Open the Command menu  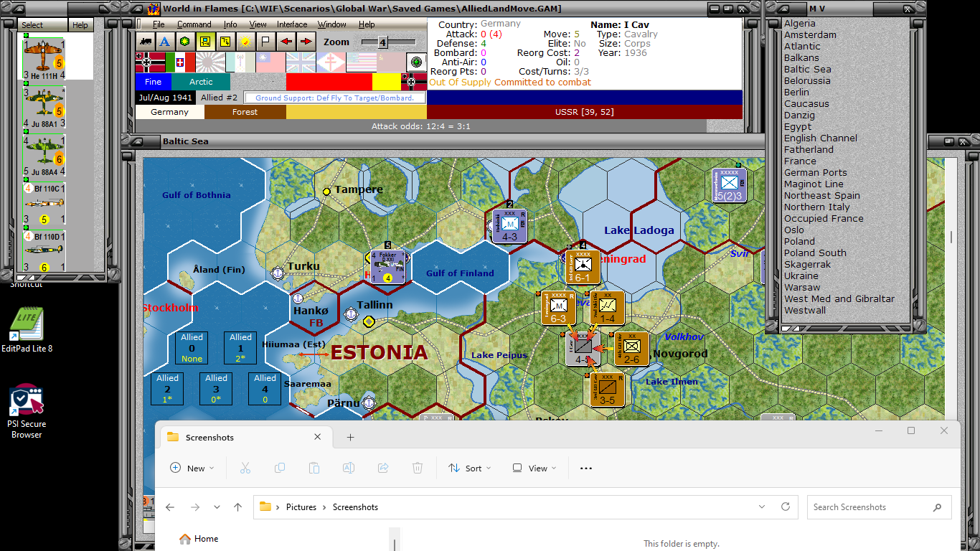(194, 24)
